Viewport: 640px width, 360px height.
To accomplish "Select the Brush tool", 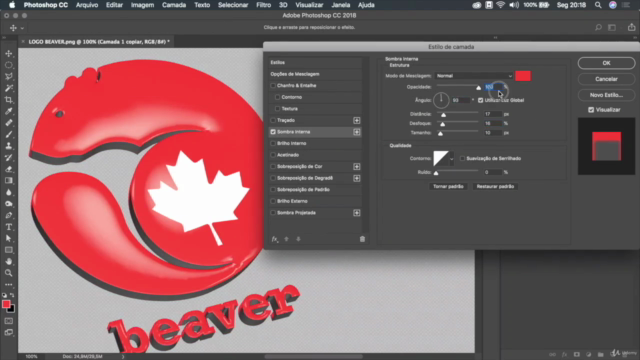I will 9,134.
